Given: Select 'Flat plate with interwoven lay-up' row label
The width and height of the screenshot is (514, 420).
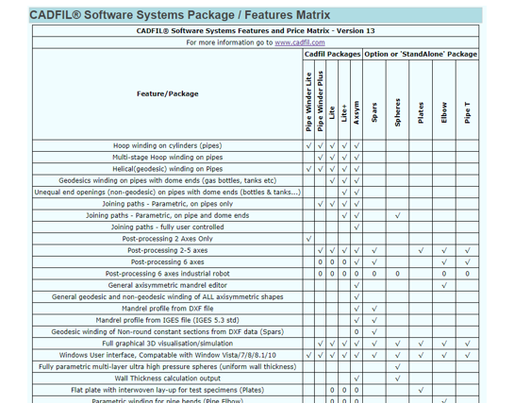Looking at the screenshot, I should point(168,390).
